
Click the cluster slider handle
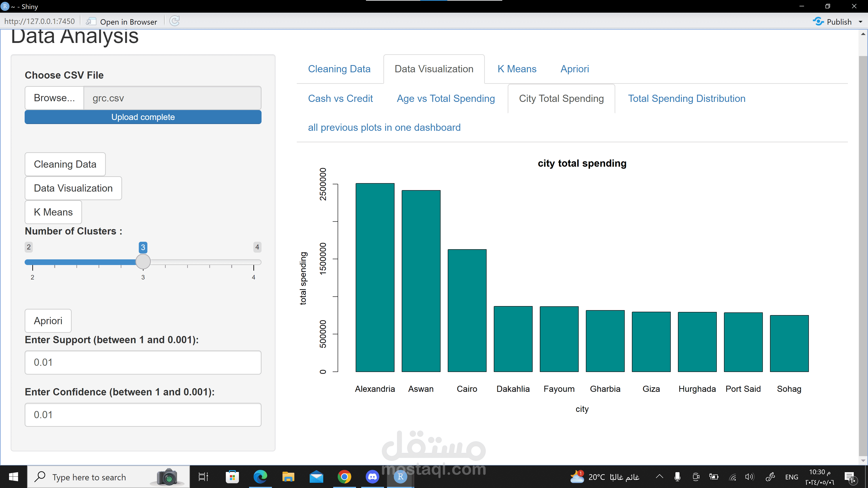(143, 262)
